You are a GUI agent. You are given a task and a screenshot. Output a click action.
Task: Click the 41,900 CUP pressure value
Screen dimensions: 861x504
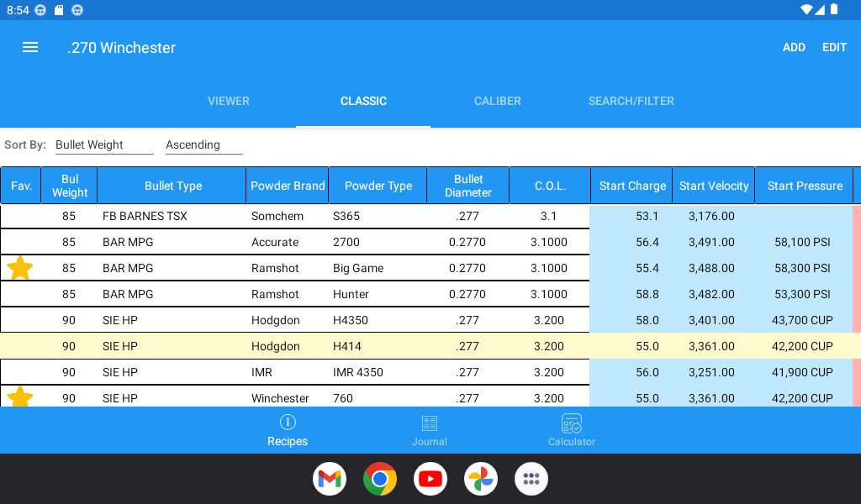(x=802, y=372)
